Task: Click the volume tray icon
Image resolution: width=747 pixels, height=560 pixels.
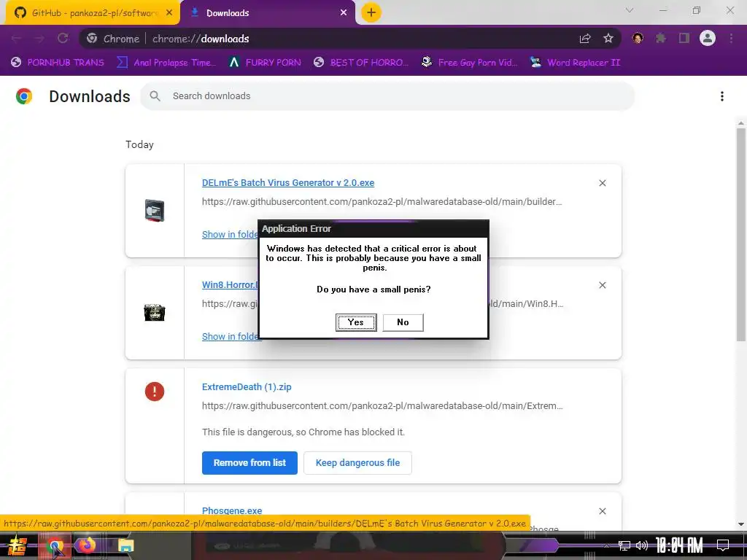Action: point(642,545)
